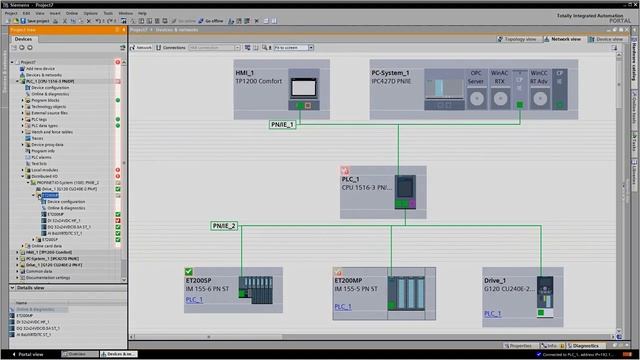Expand the HMI_1 node in project tree
Screen dimensions: 640x360
[x=18, y=252]
